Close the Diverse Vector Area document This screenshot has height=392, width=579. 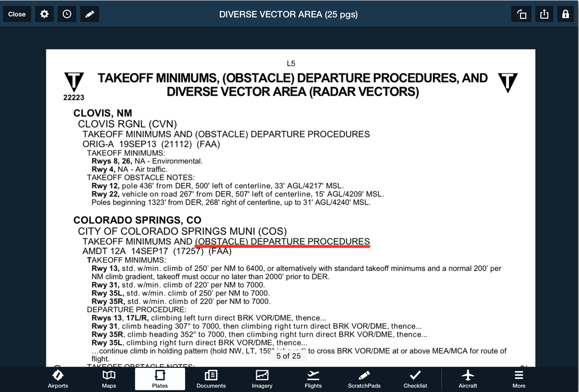[17, 14]
